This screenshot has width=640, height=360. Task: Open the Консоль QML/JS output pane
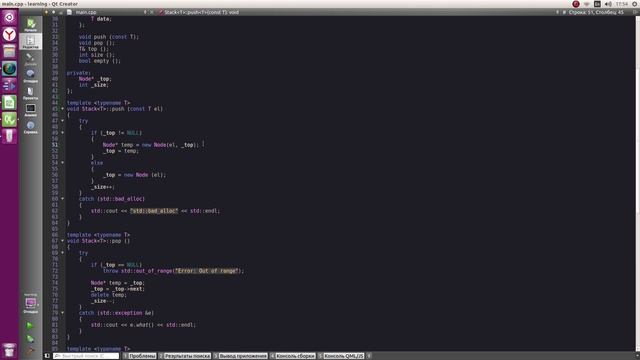coord(341,356)
